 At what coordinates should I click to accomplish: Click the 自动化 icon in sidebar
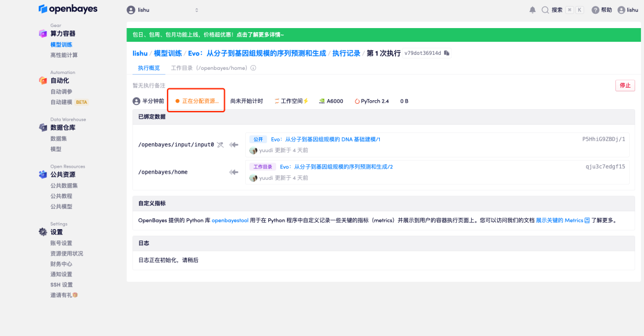[x=42, y=81]
